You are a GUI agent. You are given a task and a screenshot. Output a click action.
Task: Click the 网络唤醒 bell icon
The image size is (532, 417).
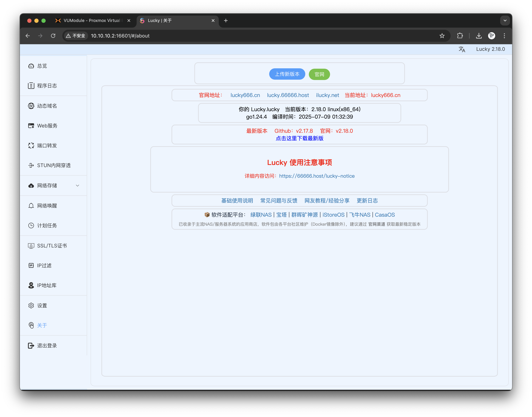31,205
